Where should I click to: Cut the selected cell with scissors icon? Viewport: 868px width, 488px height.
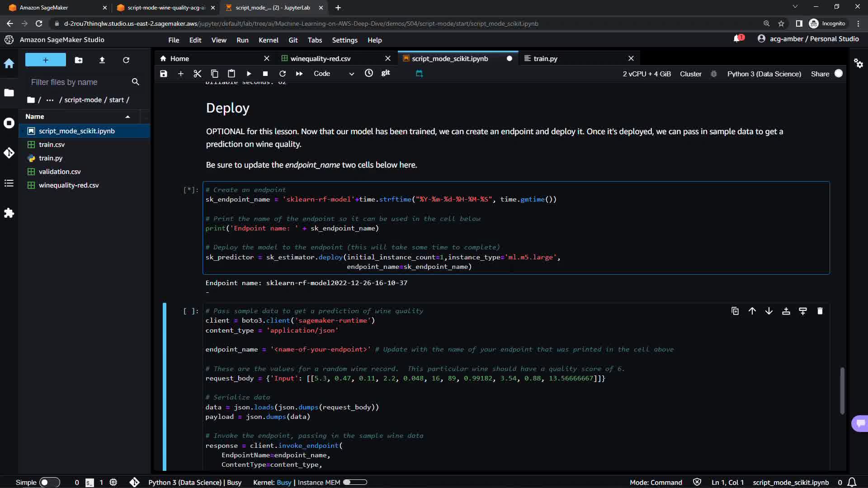click(x=197, y=74)
